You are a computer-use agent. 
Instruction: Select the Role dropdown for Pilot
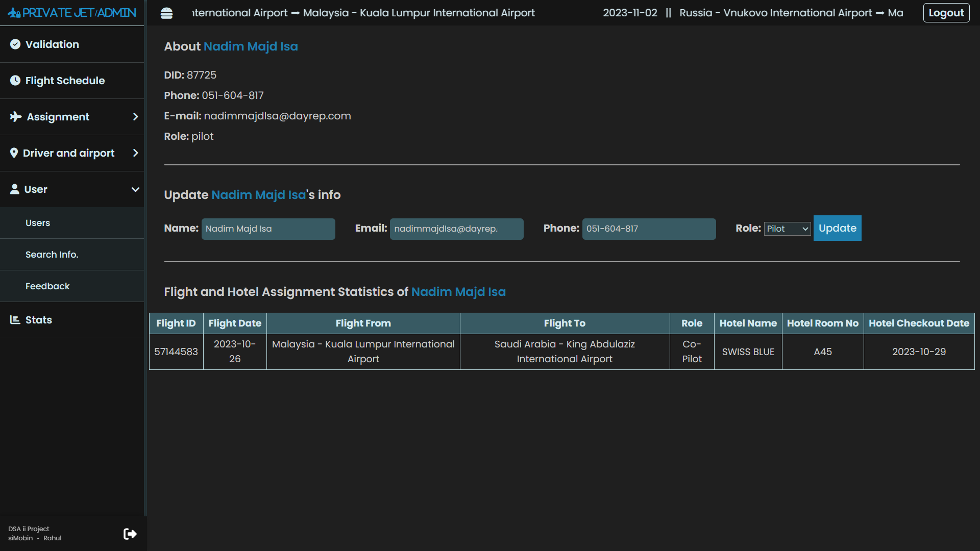[x=786, y=228]
